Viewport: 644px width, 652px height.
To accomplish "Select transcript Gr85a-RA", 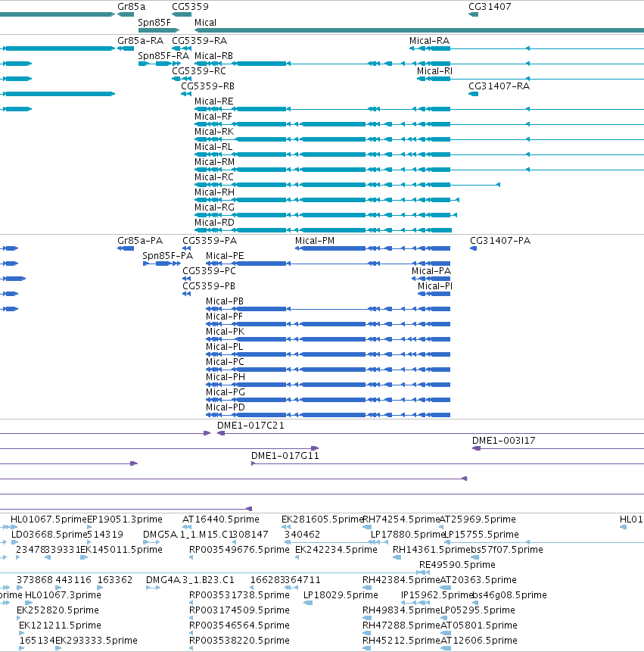I will [126, 48].
